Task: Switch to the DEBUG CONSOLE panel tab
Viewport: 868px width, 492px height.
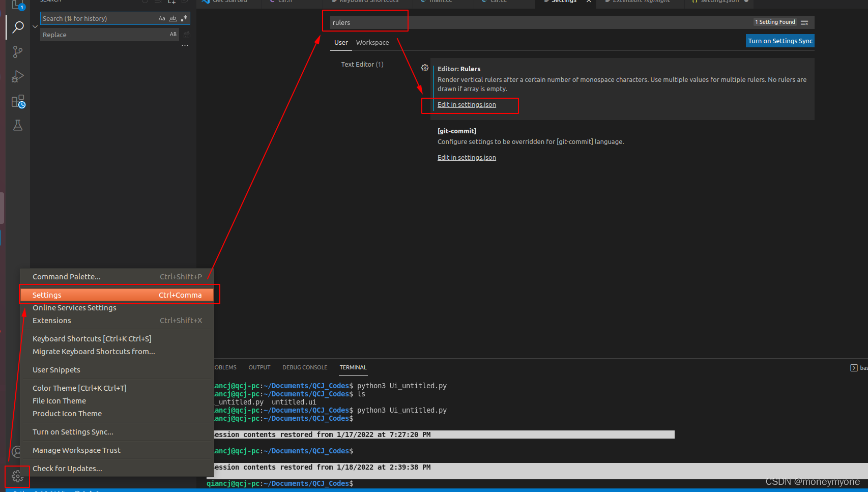Action: tap(305, 367)
